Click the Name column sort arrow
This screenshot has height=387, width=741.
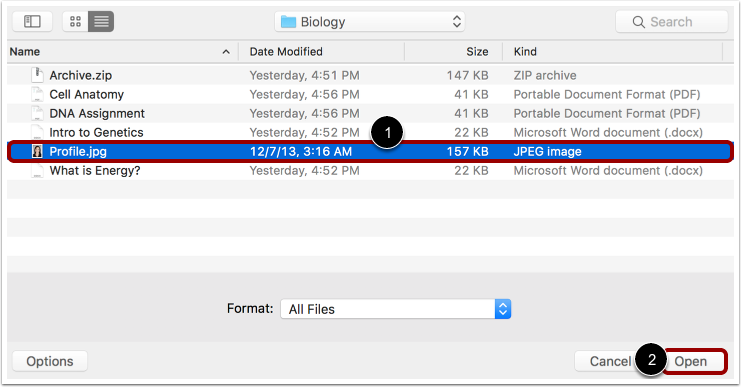click(226, 52)
